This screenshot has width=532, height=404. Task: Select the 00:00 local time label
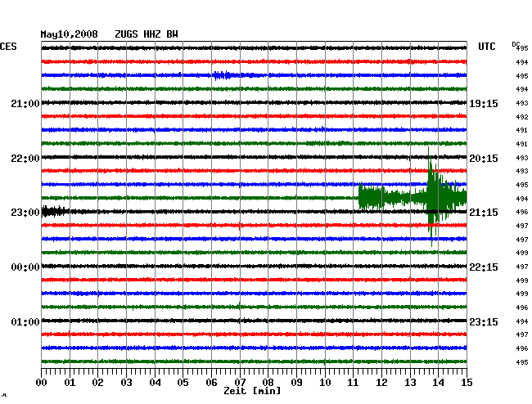pos(25,267)
